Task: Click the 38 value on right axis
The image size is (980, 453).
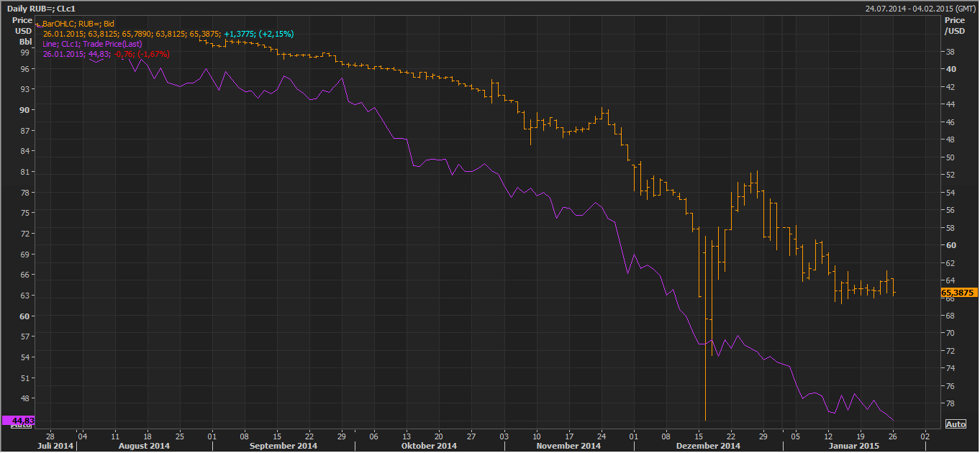Action: pos(950,52)
